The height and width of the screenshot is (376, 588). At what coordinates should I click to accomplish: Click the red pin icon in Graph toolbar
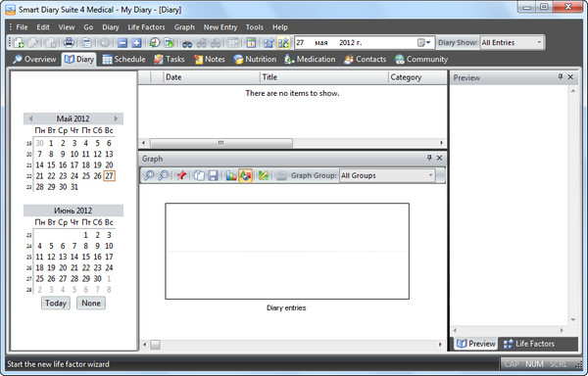[x=182, y=175]
